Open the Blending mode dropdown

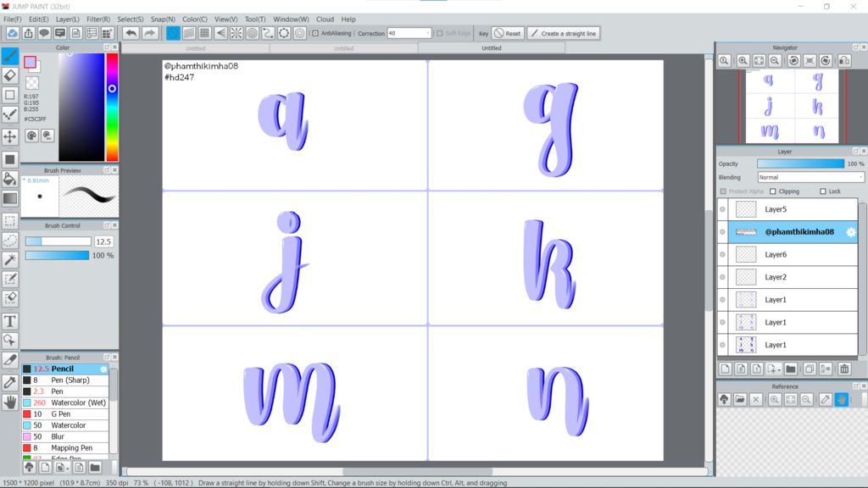[810, 177]
